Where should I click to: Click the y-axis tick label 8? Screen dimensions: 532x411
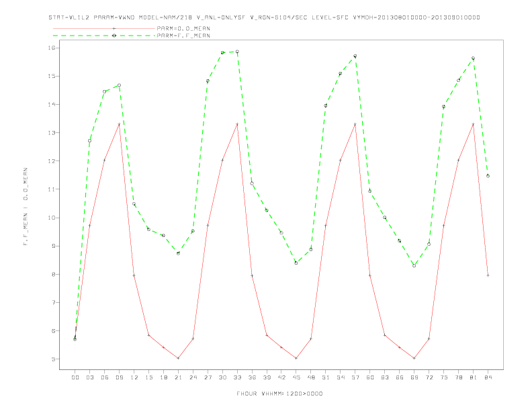click(54, 275)
